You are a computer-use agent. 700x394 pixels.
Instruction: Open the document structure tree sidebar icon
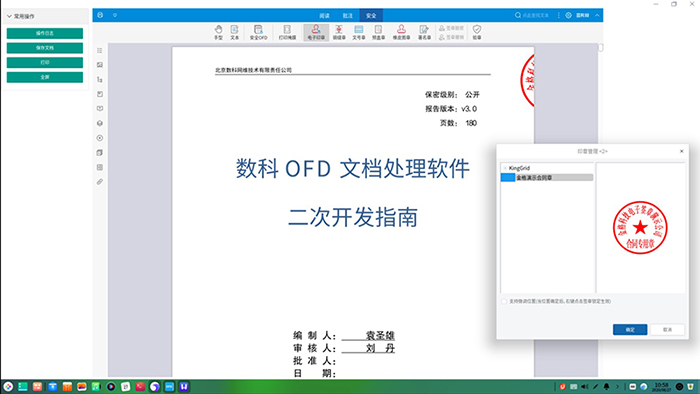pyautogui.click(x=100, y=79)
